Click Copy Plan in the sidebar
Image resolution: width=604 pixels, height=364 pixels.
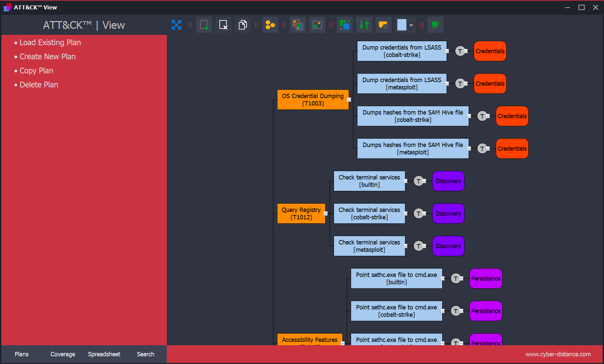click(37, 71)
